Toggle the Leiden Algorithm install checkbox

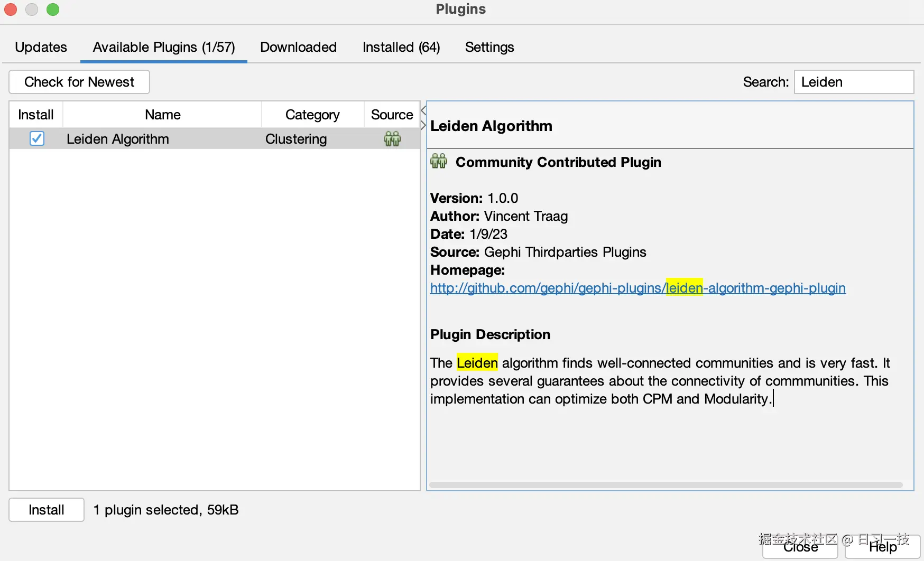(36, 138)
